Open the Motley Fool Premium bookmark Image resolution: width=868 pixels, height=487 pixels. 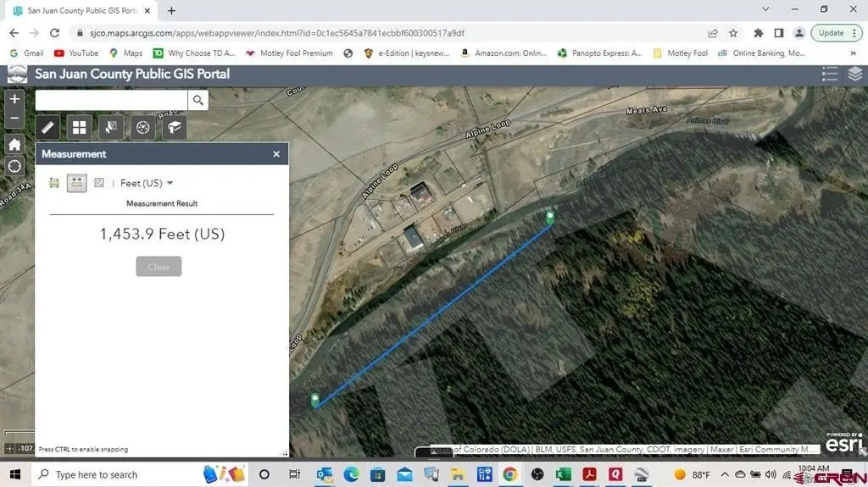click(x=288, y=53)
